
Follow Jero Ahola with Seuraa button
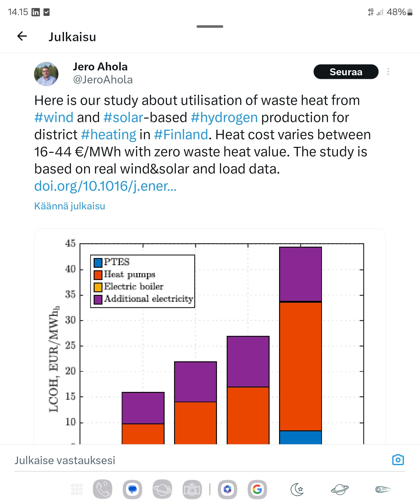[346, 72]
